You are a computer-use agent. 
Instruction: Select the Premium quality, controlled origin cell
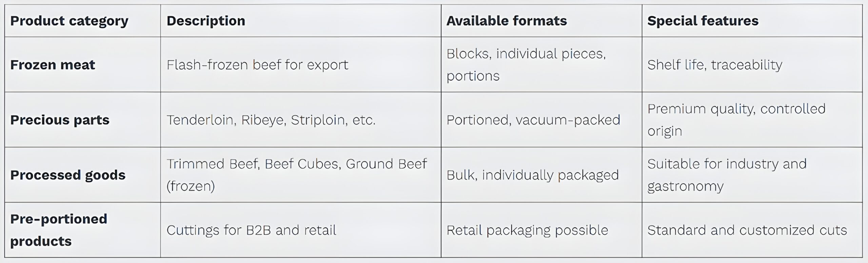736,120
